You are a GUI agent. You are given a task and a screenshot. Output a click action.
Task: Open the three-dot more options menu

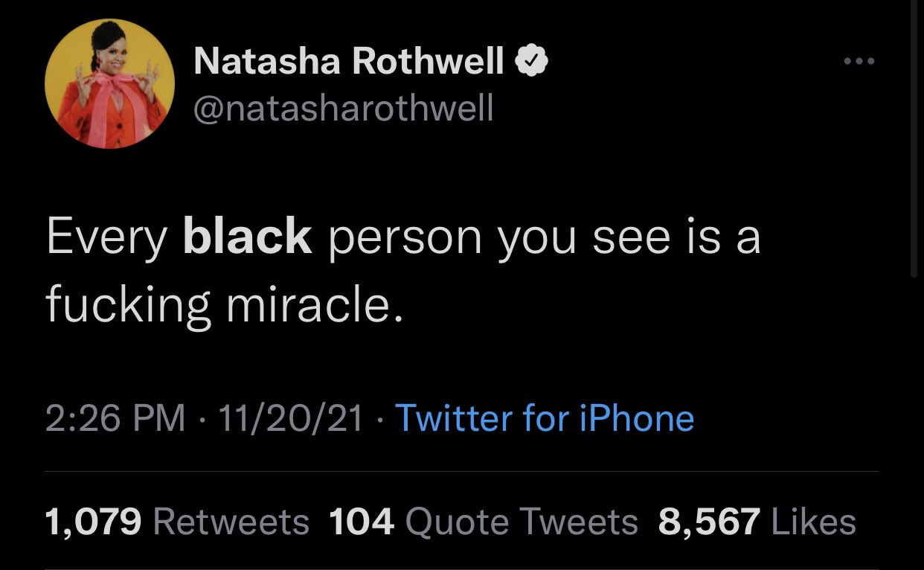(x=859, y=62)
